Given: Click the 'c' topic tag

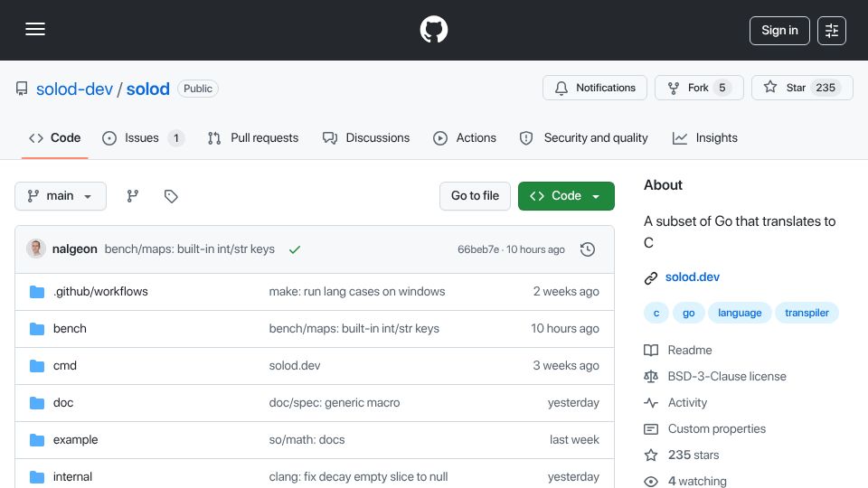Looking at the screenshot, I should coord(656,313).
